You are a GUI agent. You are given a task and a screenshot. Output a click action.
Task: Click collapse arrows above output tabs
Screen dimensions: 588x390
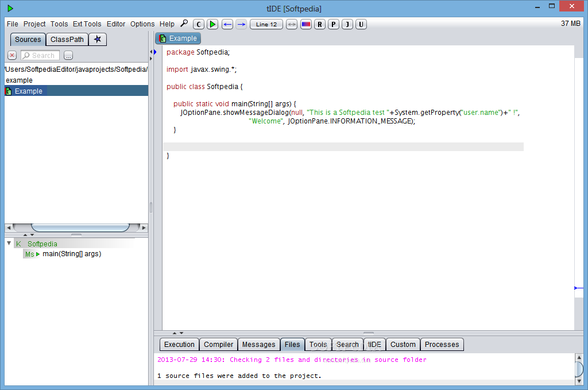178,333
